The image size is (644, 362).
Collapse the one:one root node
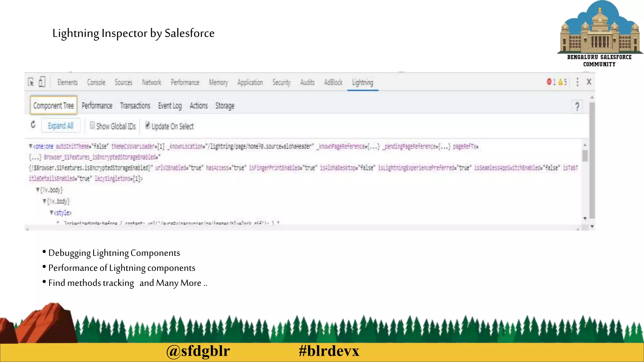coord(31,146)
